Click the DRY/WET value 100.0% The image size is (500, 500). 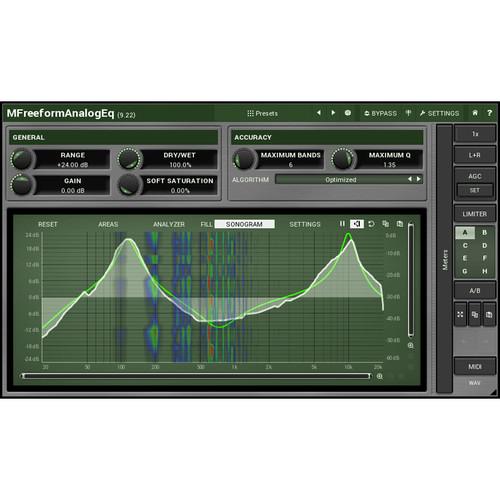click(180, 165)
